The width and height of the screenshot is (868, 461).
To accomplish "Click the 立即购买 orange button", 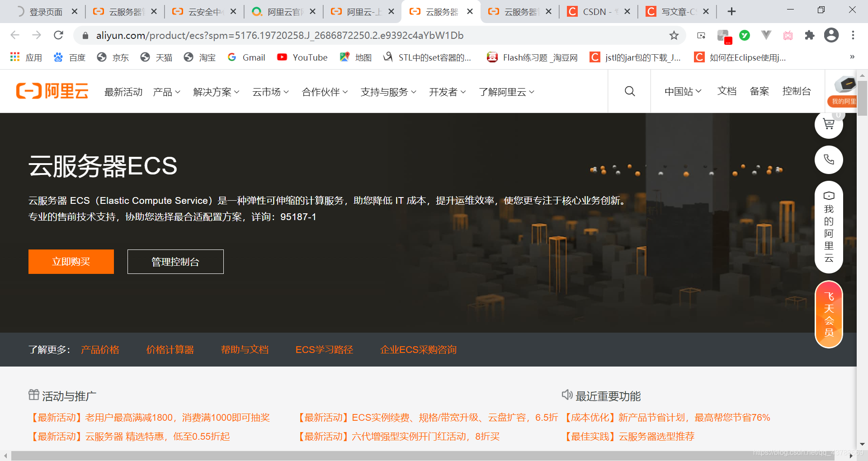I will coord(71,262).
